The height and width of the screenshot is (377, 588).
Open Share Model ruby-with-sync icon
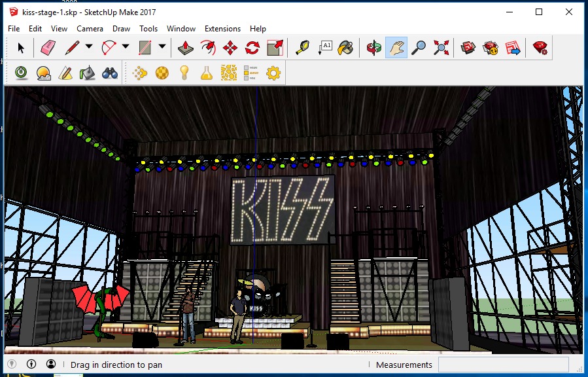491,48
